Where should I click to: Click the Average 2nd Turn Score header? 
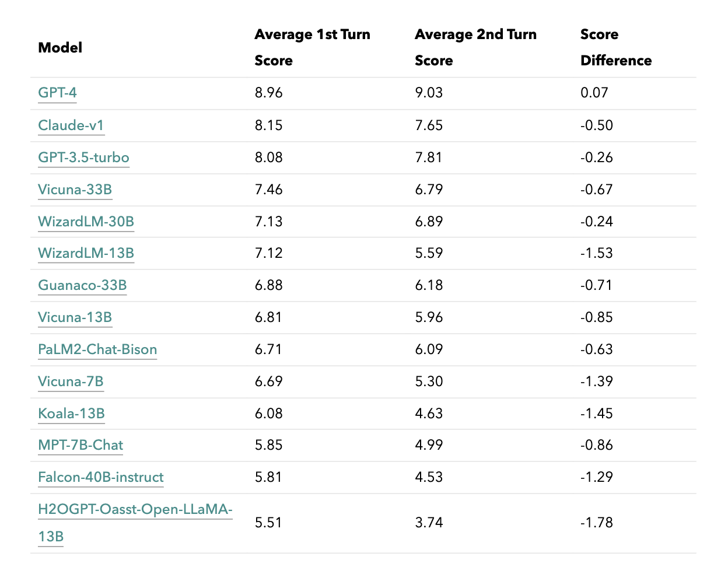tap(475, 47)
